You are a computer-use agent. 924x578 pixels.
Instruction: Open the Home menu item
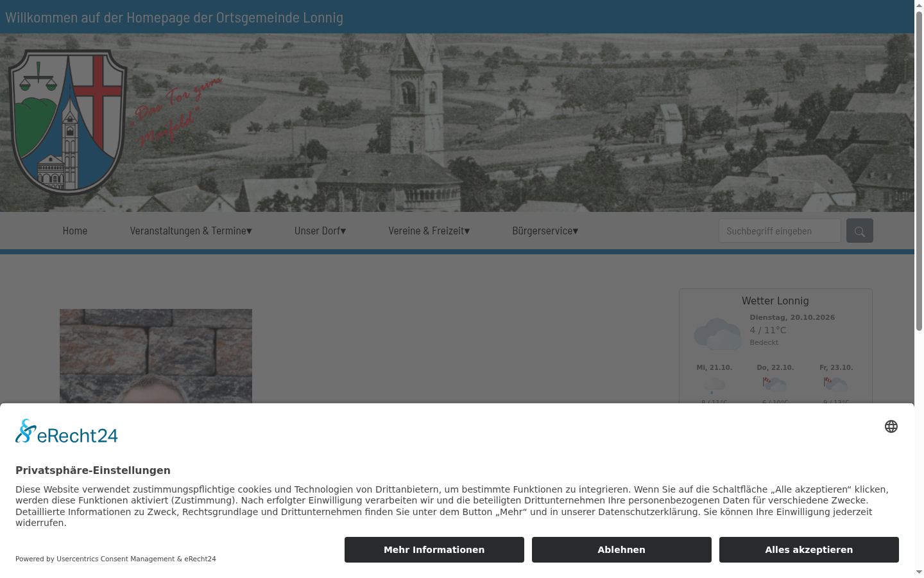[75, 231]
